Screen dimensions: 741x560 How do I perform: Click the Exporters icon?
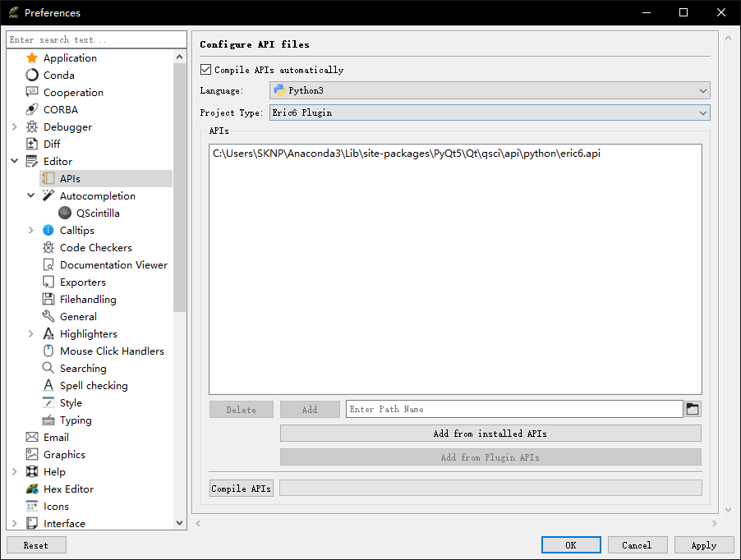(48, 282)
